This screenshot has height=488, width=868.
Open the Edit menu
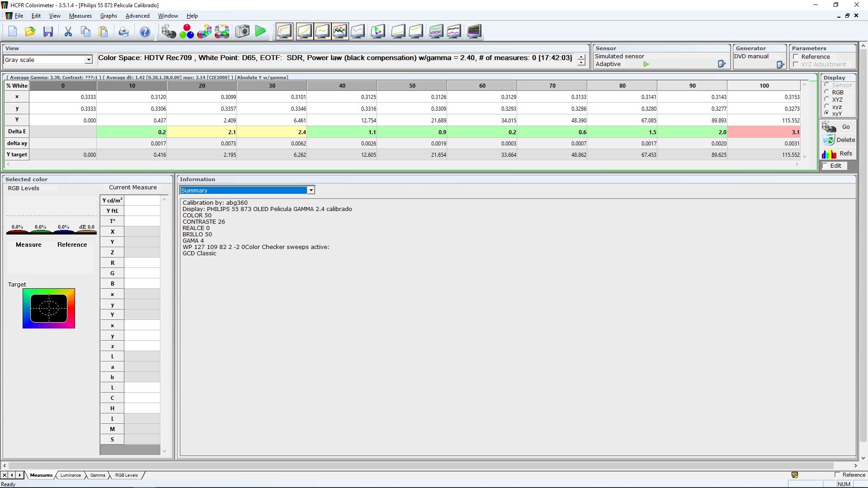click(x=36, y=16)
